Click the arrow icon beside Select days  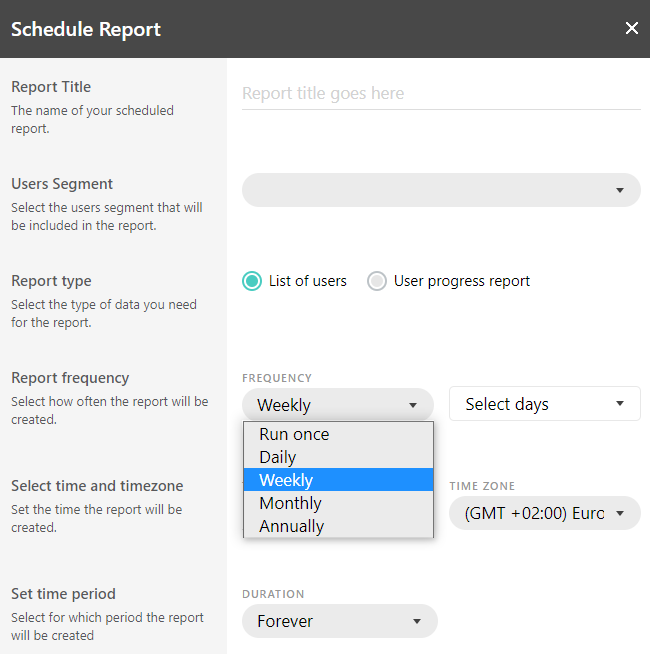coord(620,404)
